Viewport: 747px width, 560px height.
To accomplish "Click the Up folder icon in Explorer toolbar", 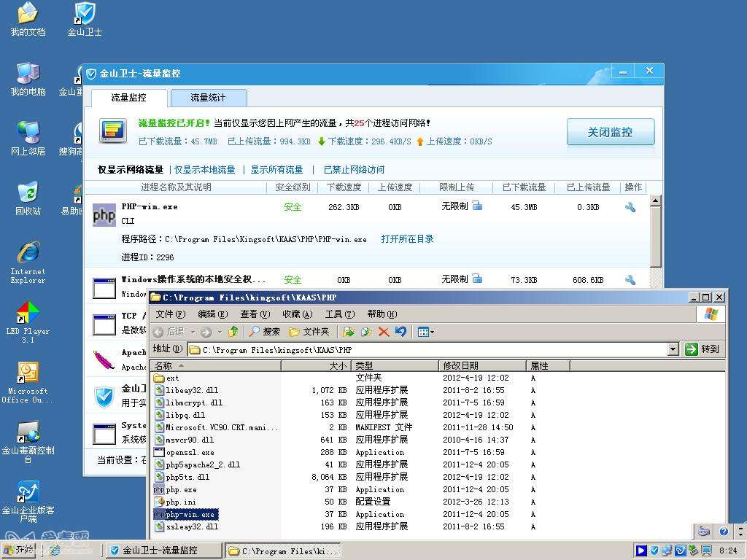I will click(x=233, y=332).
